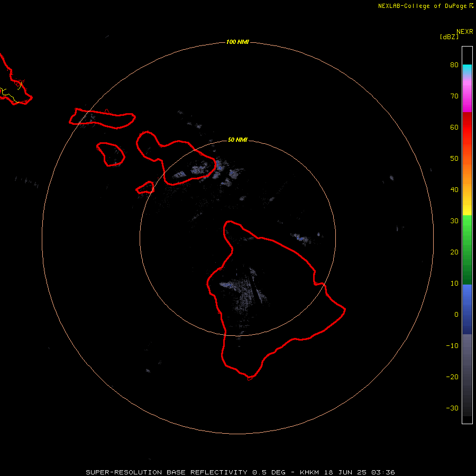Pick the yellow segment of the color bar
476x476 pixels.
(x=467, y=207)
